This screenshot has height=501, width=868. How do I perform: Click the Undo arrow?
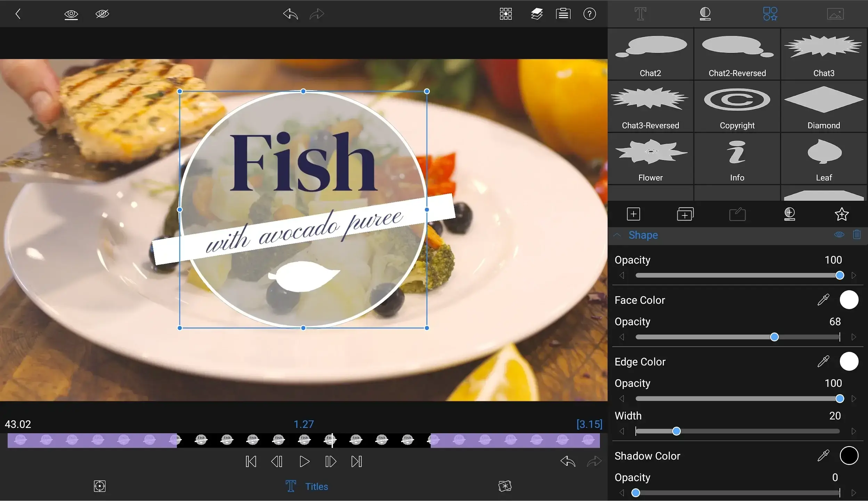pyautogui.click(x=290, y=14)
